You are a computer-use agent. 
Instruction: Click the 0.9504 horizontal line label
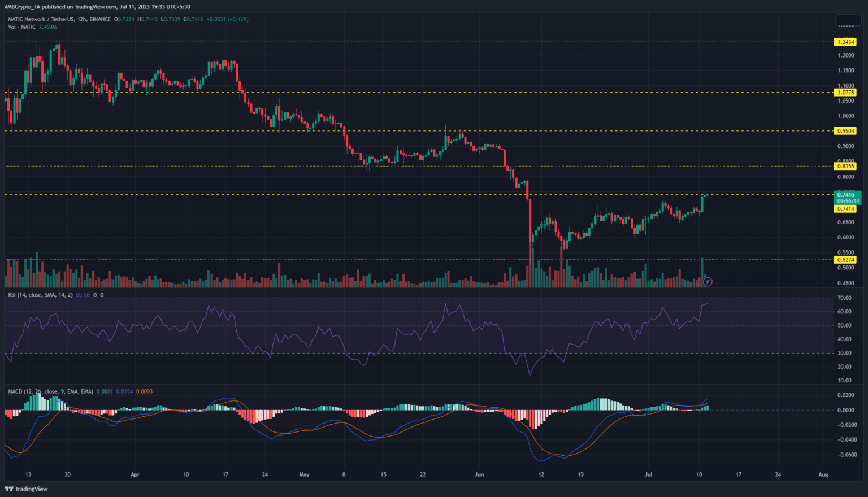[845, 131]
